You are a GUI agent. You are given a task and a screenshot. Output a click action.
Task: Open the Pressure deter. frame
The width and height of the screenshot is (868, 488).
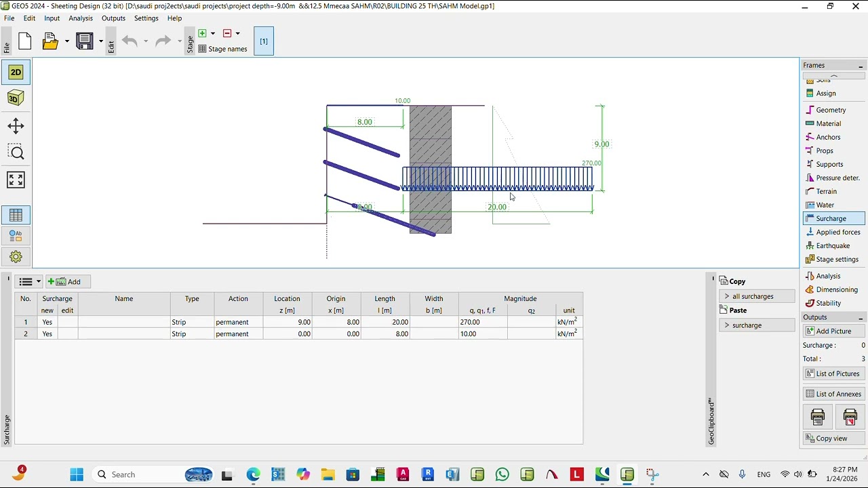tap(833, 178)
